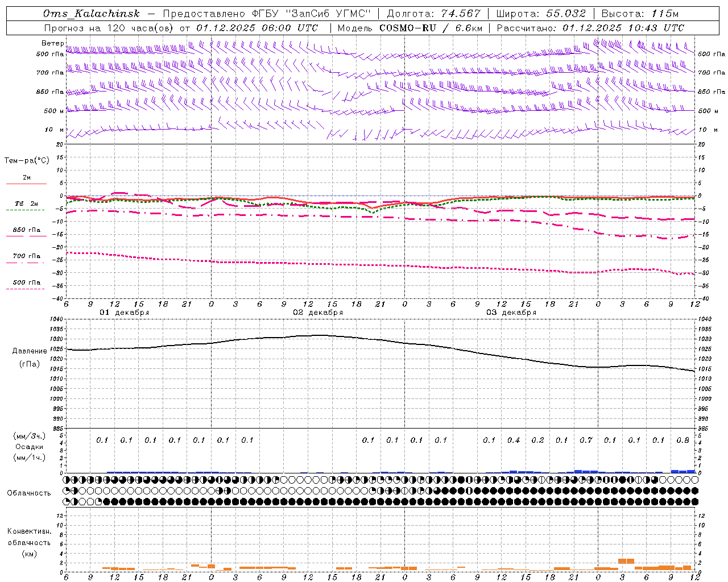The image size is (728, 582).
Task: Select the computed time 01.12.2025 10:43 UTC
Action: click(x=623, y=28)
